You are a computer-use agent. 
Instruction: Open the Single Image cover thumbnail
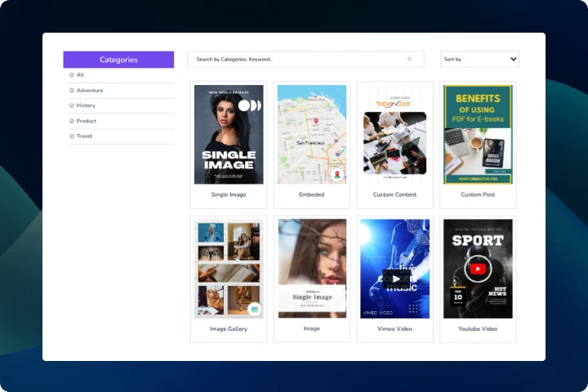click(x=229, y=134)
